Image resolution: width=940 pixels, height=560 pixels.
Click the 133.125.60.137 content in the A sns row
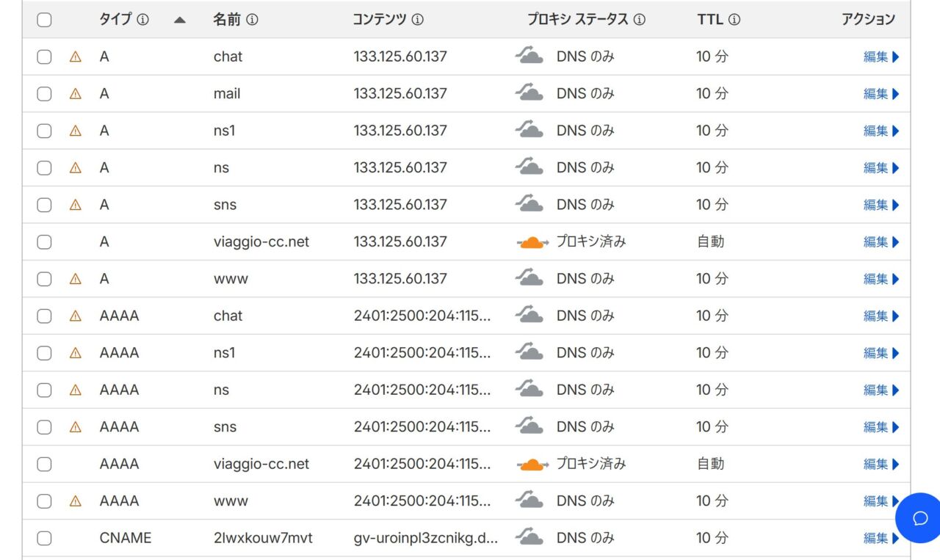[x=400, y=205]
